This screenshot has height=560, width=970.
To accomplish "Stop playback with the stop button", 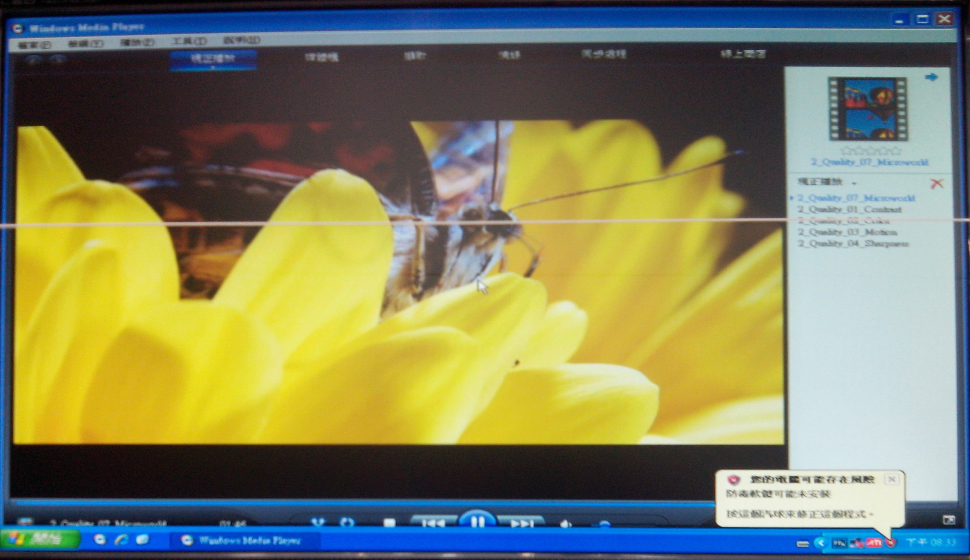I will coord(389,523).
